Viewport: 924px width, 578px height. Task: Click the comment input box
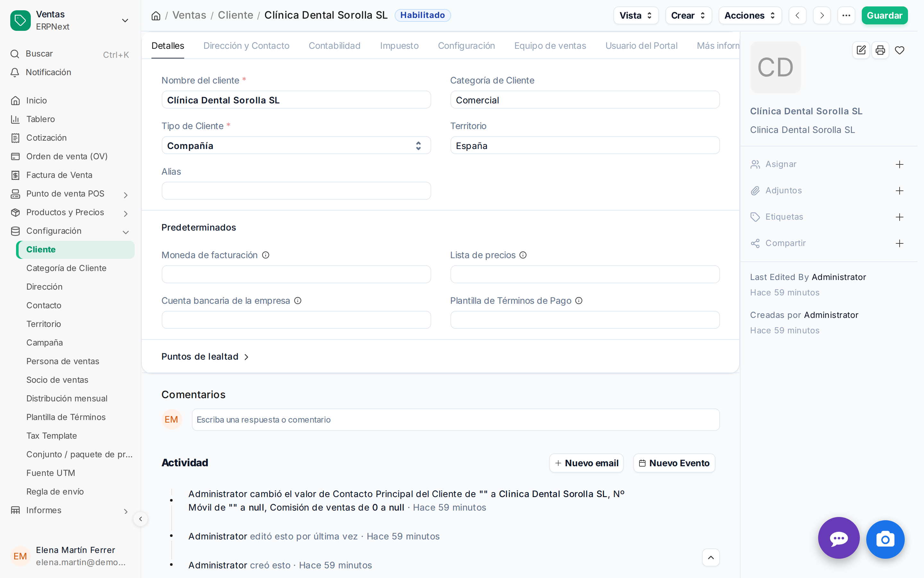[x=456, y=420]
